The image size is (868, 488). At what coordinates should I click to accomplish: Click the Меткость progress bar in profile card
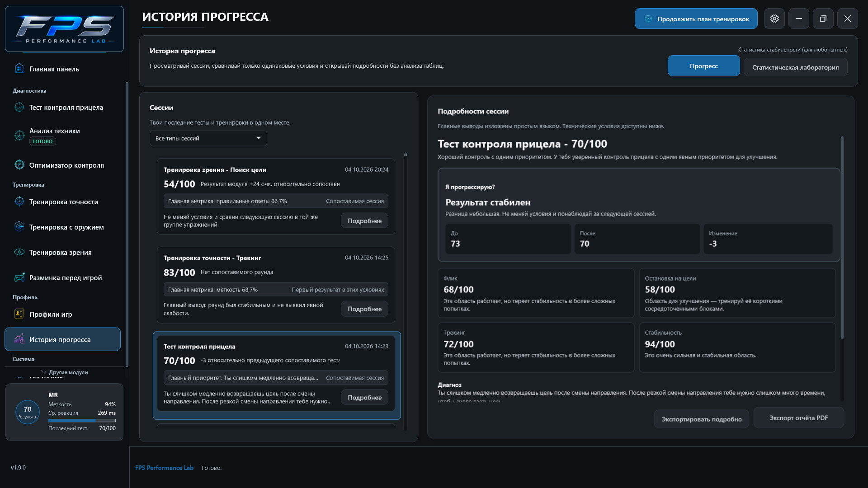pyautogui.click(x=82, y=421)
